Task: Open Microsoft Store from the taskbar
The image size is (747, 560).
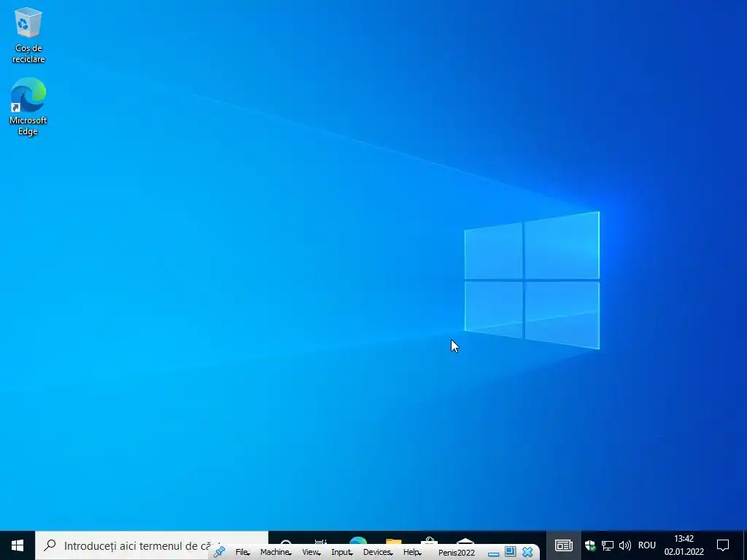Action: 429,541
